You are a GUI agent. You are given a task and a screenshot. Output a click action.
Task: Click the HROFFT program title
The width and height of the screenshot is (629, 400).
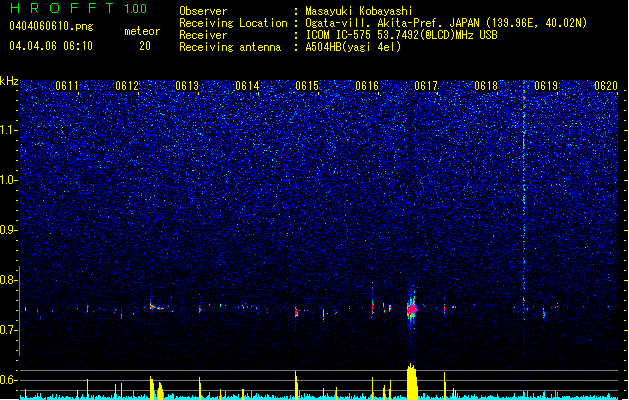[62, 8]
